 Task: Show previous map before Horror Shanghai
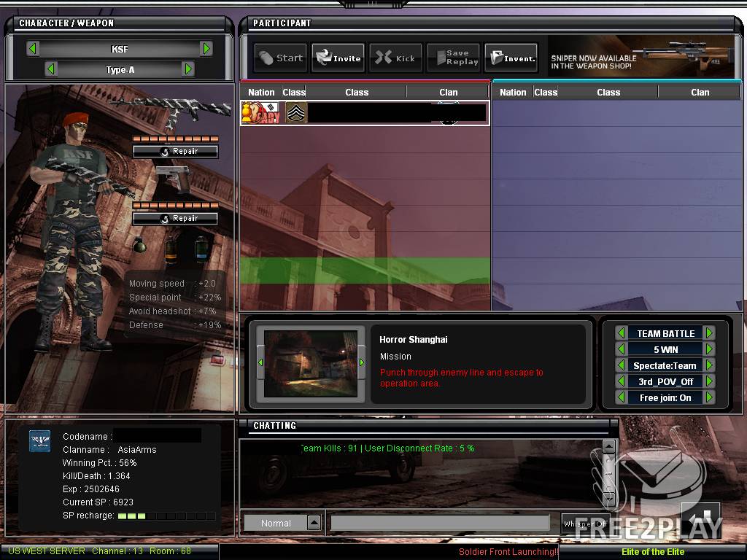click(260, 363)
